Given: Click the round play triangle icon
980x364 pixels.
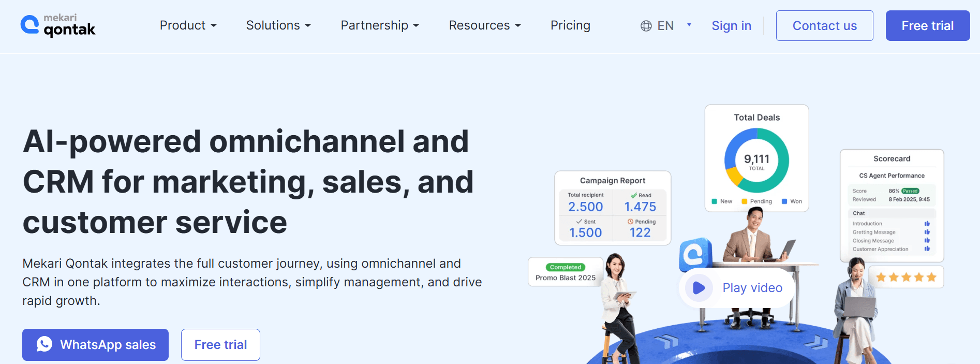Looking at the screenshot, I should [x=699, y=288].
